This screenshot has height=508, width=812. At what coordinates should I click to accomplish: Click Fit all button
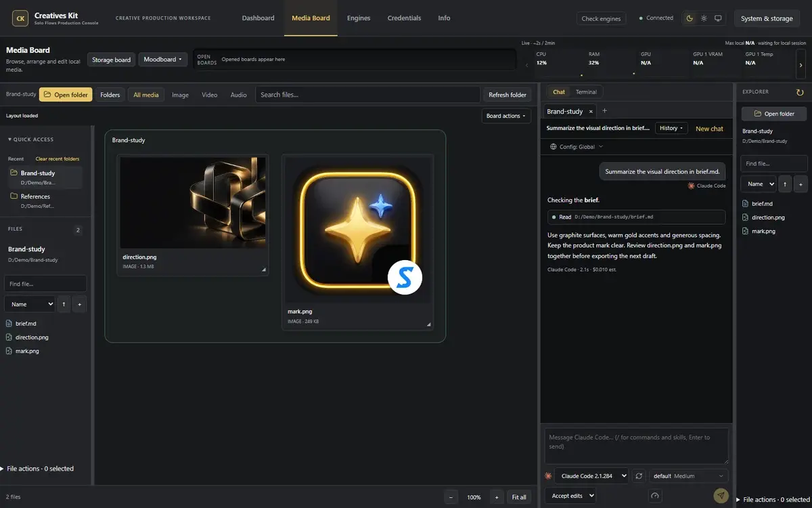click(x=519, y=497)
